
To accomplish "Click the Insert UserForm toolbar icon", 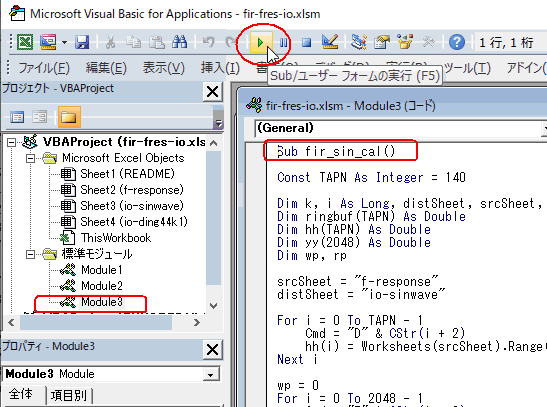I will tap(48, 42).
